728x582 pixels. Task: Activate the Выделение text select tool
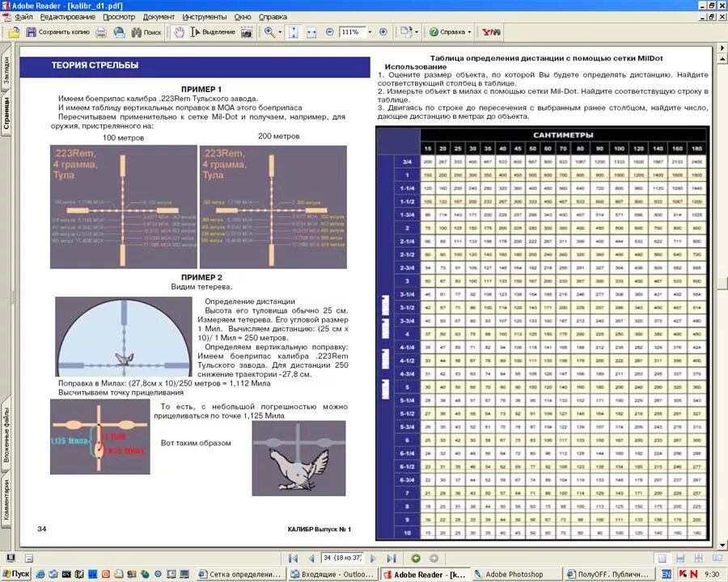(213, 32)
